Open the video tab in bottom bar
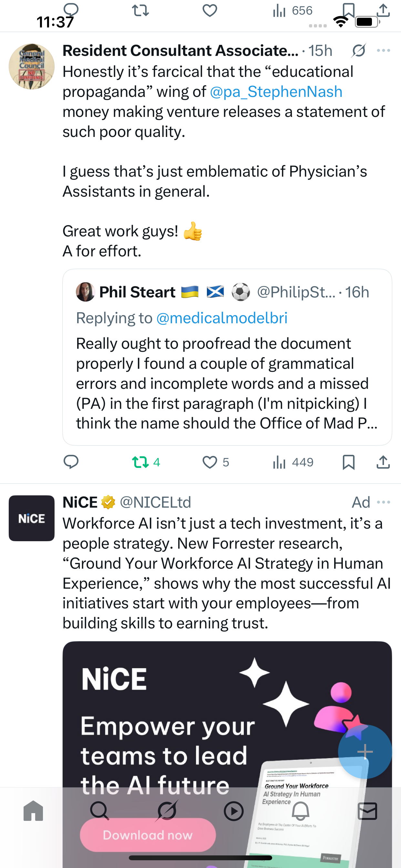The width and height of the screenshot is (401, 868). [x=233, y=811]
